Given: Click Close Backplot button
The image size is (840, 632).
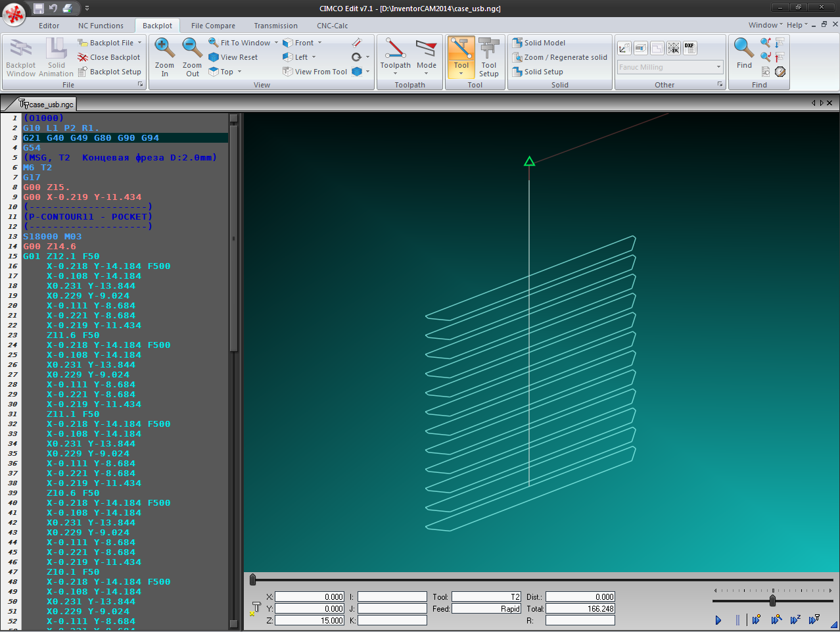Looking at the screenshot, I should pos(109,57).
